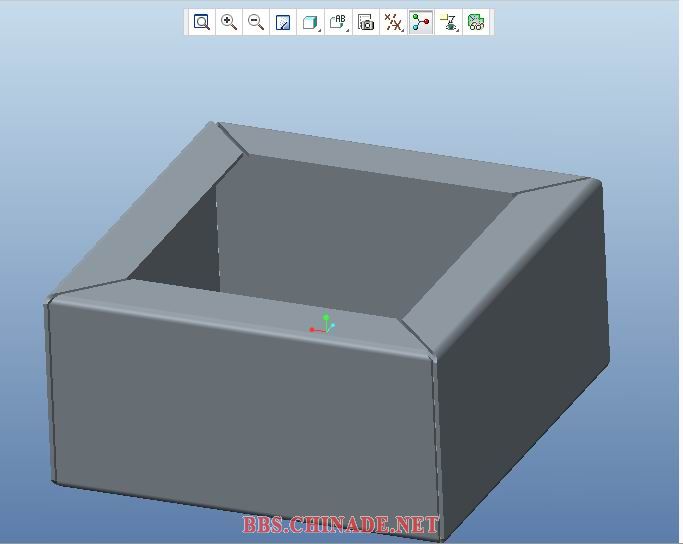Image resolution: width=683 pixels, height=544 pixels.
Task: Open the Annotation Display dropdown
Action: pyautogui.click(x=448, y=22)
